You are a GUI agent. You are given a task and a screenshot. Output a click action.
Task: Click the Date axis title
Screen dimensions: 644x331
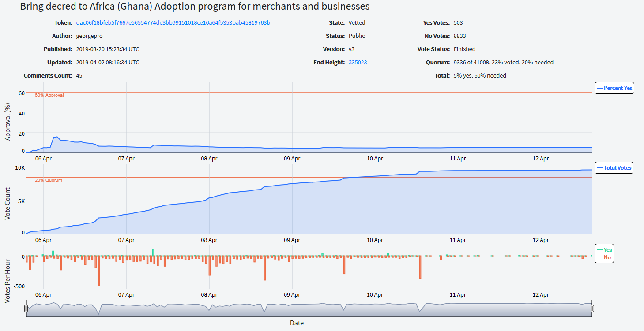(297, 323)
